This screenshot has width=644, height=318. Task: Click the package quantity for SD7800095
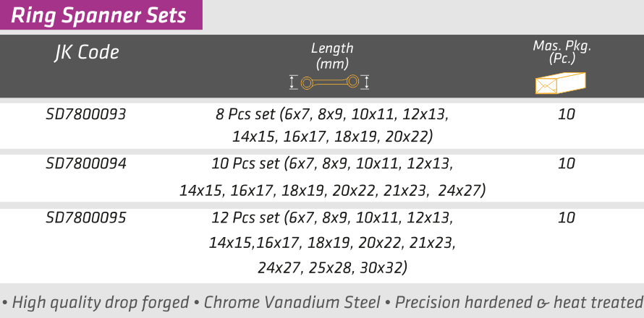567,218
